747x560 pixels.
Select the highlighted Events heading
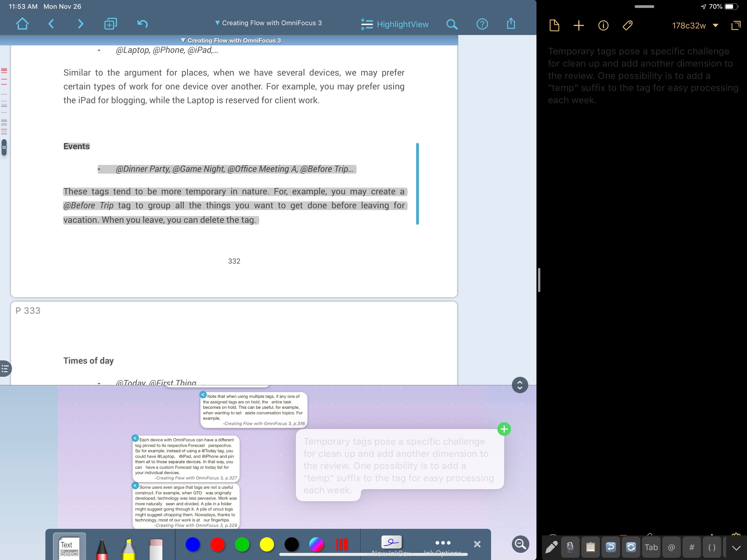[x=77, y=146]
